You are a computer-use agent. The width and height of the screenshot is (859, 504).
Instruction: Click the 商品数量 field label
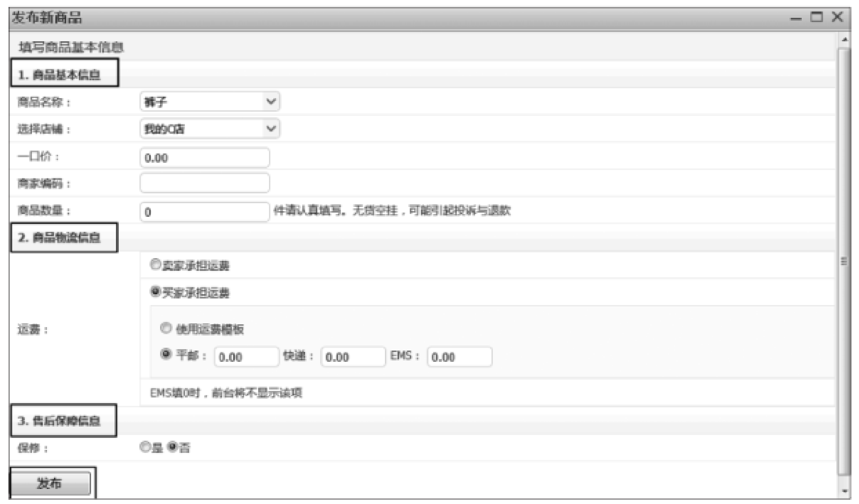click(44, 210)
